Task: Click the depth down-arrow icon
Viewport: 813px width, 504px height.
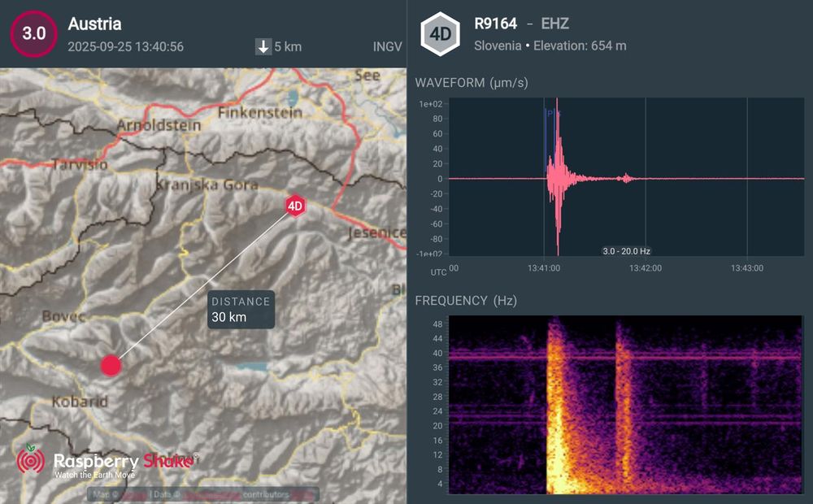Action: pos(263,46)
